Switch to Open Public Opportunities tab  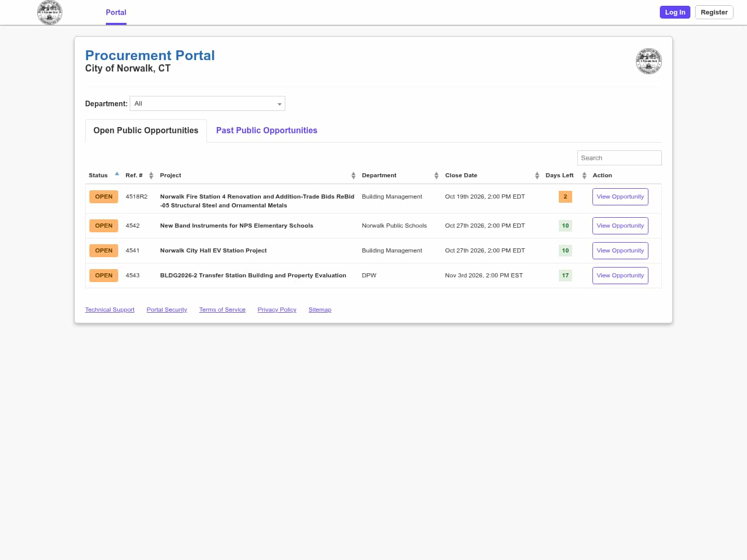pos(146,131)
